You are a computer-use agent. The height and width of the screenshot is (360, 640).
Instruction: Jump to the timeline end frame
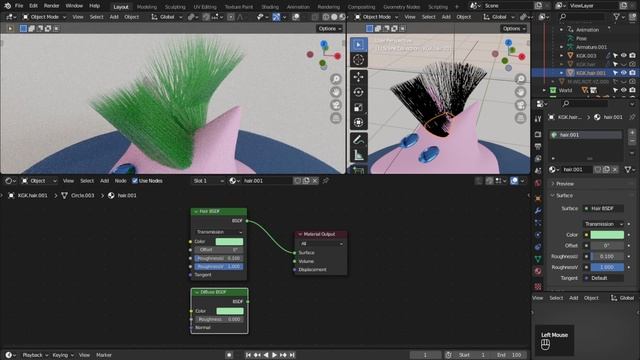292,355
